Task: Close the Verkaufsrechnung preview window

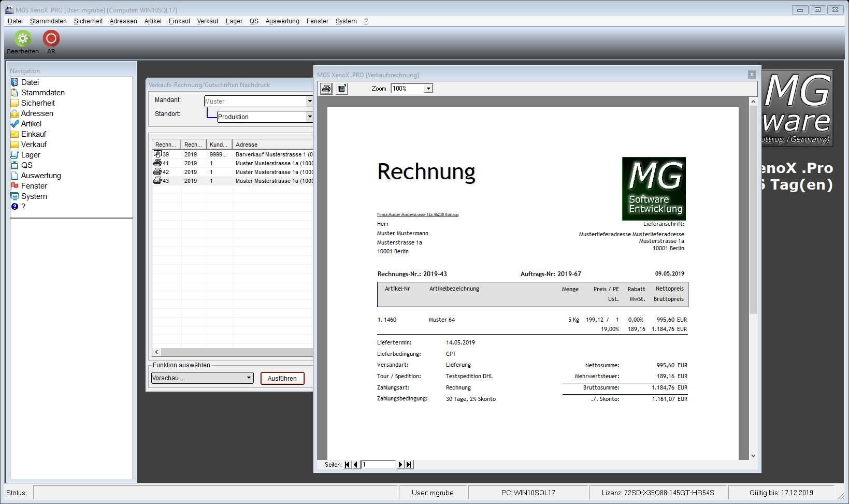Action: click(x=752, y=75)
